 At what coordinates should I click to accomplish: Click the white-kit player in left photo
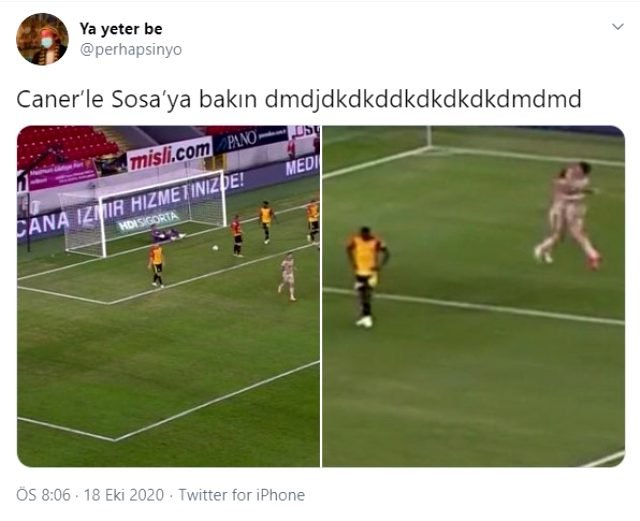287,276
